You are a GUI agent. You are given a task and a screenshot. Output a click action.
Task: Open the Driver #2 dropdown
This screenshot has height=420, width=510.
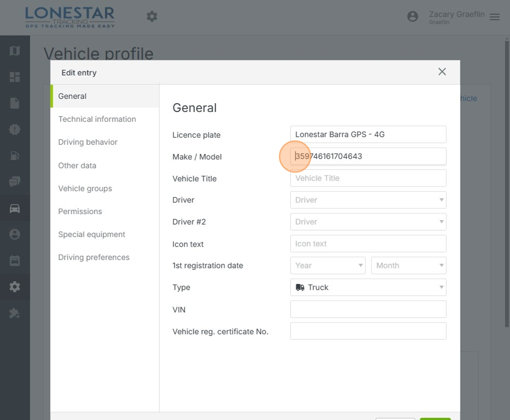point(368,222)
